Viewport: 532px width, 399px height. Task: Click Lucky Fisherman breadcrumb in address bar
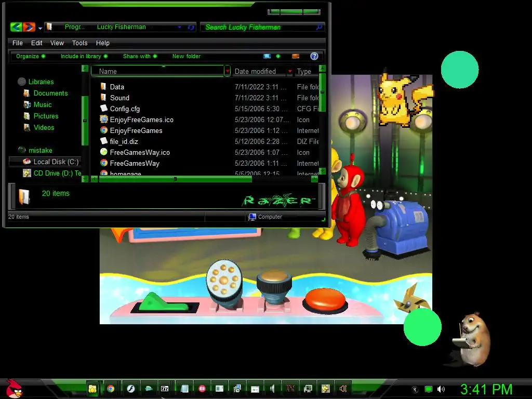pyautogui.click(x=122, y=27)
